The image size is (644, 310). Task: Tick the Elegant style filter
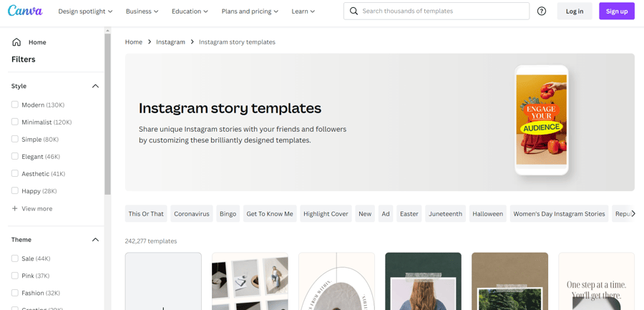(x=15, y=157)
